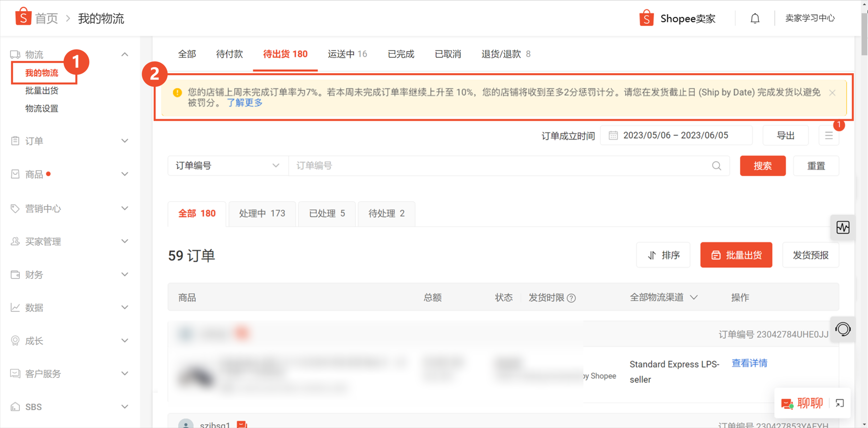Expand the 聊聊 chat window with the arrow icon
Screen dimensions: 868x428
coord(840,403)
